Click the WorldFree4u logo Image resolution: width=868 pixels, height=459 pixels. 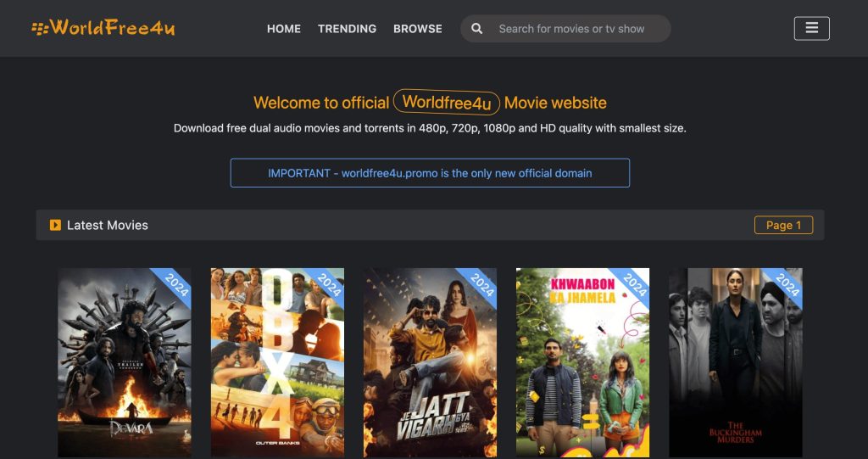tap(103, 28)
